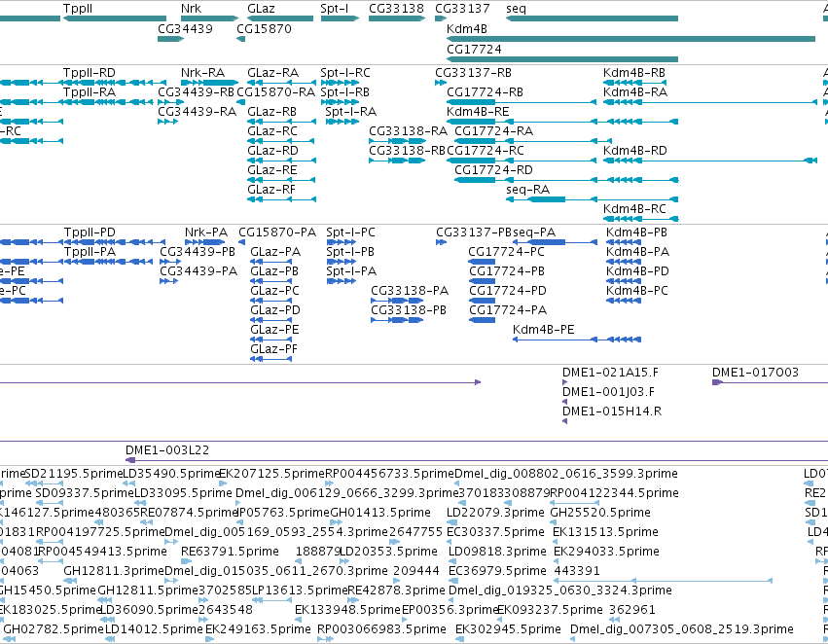This screenshot has width=828, height=644.
Task: Click EST LD36090.5prime
Action: (149, 610)
